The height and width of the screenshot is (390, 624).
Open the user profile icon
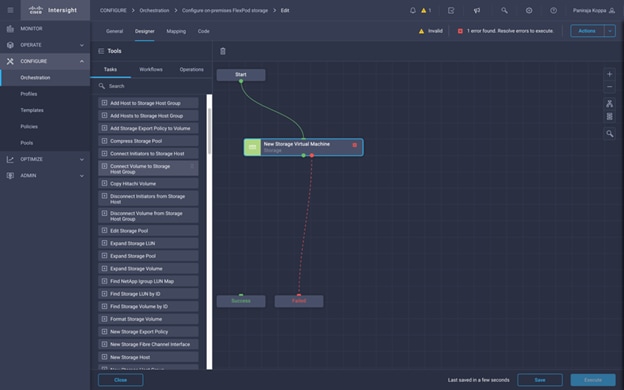612,11
